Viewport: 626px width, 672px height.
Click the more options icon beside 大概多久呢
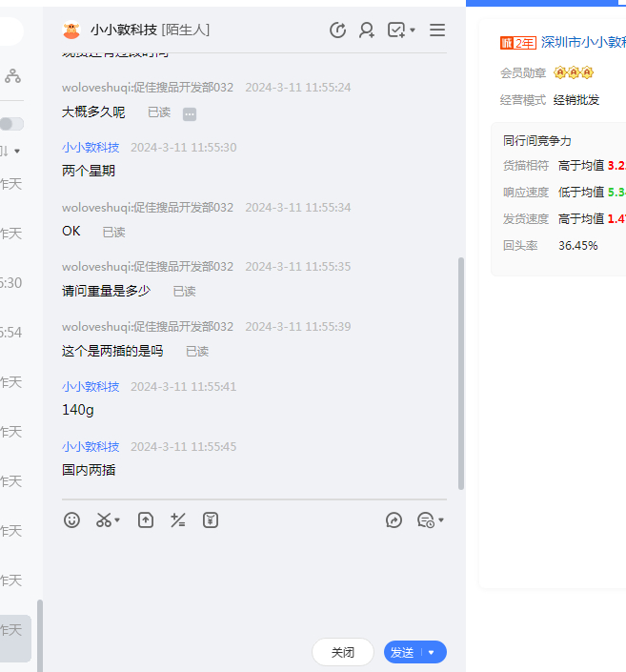pos(190,114)
